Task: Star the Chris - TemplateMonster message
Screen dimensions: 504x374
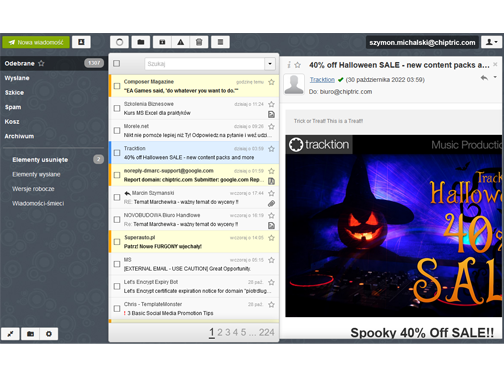Action: point(272,304)
